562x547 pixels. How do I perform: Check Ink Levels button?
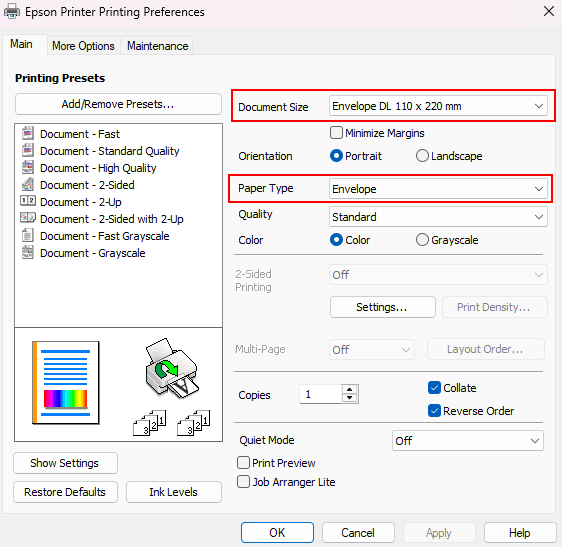[173, 492]
